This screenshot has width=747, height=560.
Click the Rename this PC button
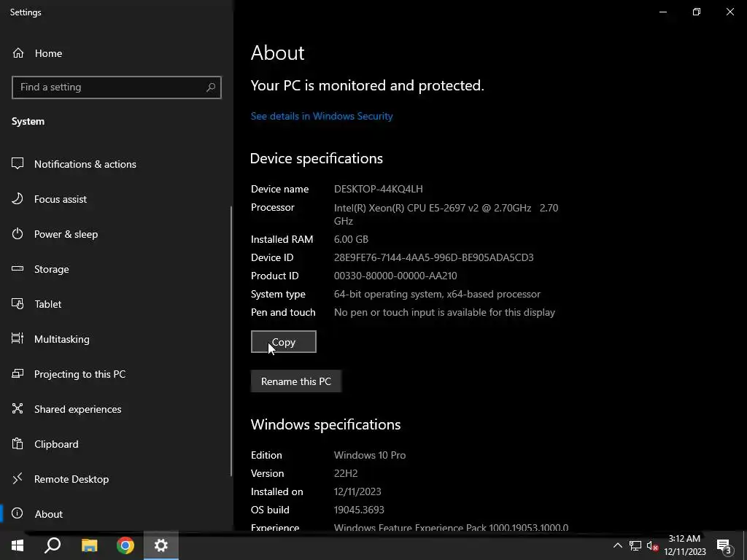[x=296, y=381]
